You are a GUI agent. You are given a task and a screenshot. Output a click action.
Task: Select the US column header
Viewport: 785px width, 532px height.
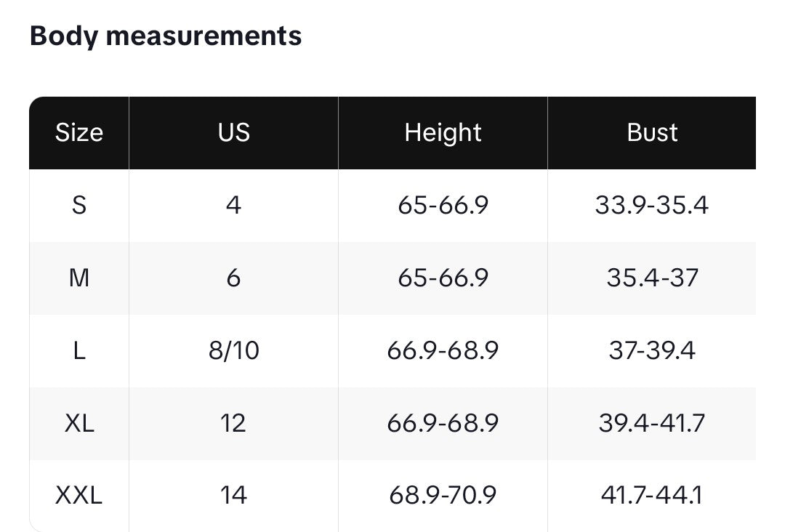[x=233, y=133]
